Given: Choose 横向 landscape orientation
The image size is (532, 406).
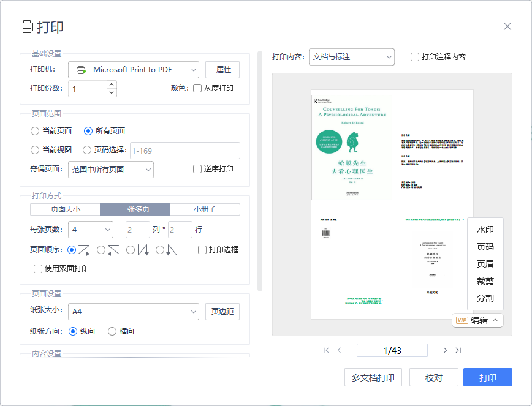Looking at the screenshot, I should click(x=112, y=331).
